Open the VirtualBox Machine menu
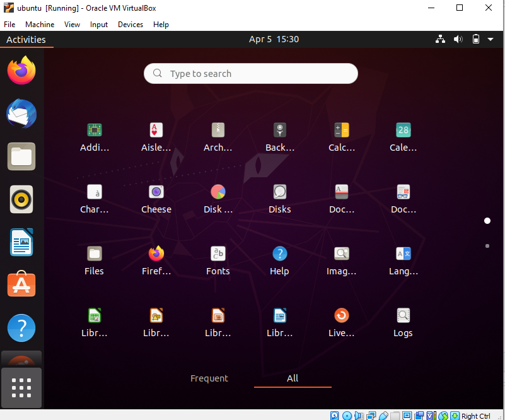 [x=40, y=25]
